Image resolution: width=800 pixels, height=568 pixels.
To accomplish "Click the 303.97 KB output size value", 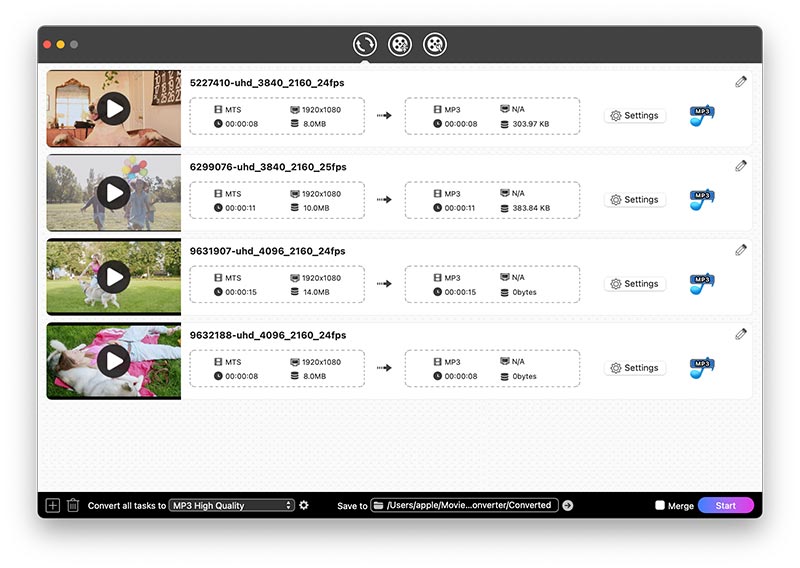I will point(531,124).
